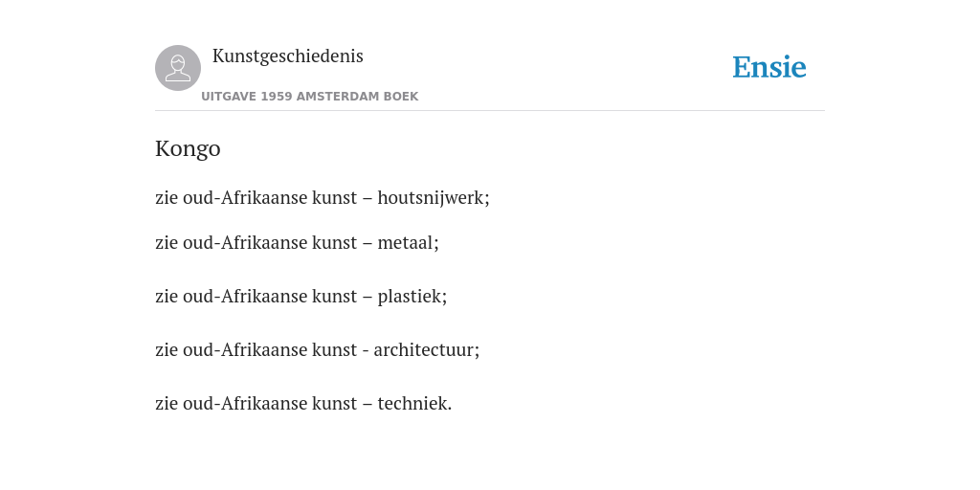Click 'zie' starting the houtsnijwerk line
The height and width of the screenshot is (490, 980).
coord(167,198)
